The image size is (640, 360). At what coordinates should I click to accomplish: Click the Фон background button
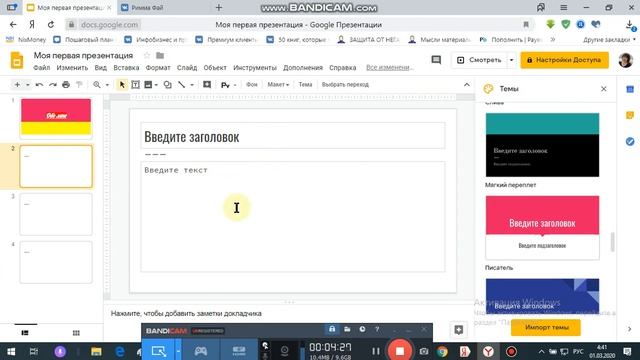click(251, 84)
